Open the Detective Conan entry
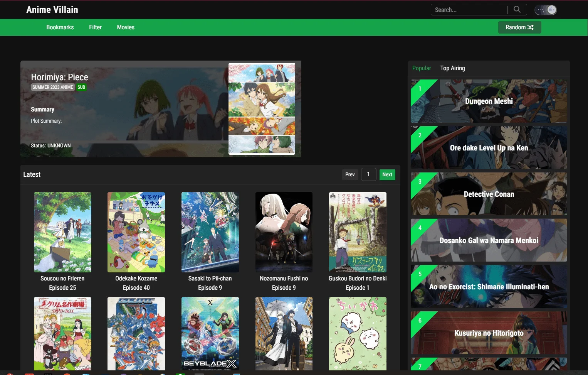 pos(489,194)
